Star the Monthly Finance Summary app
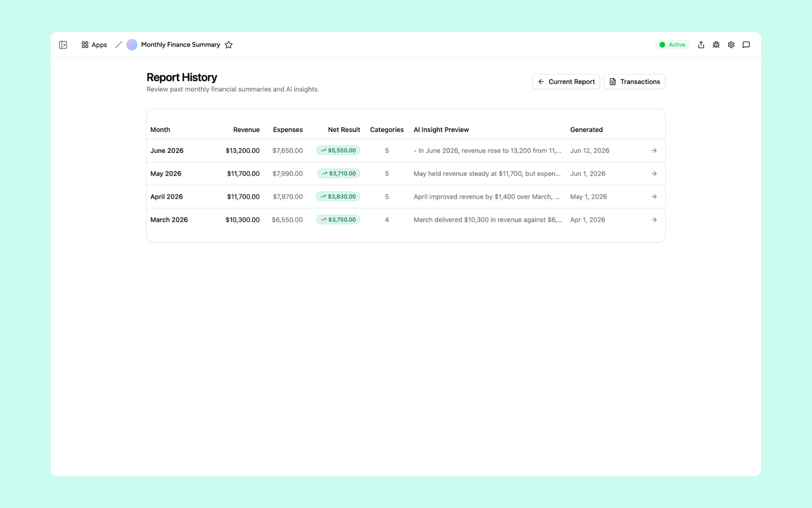812x508 pixels. tap(229, 45)
